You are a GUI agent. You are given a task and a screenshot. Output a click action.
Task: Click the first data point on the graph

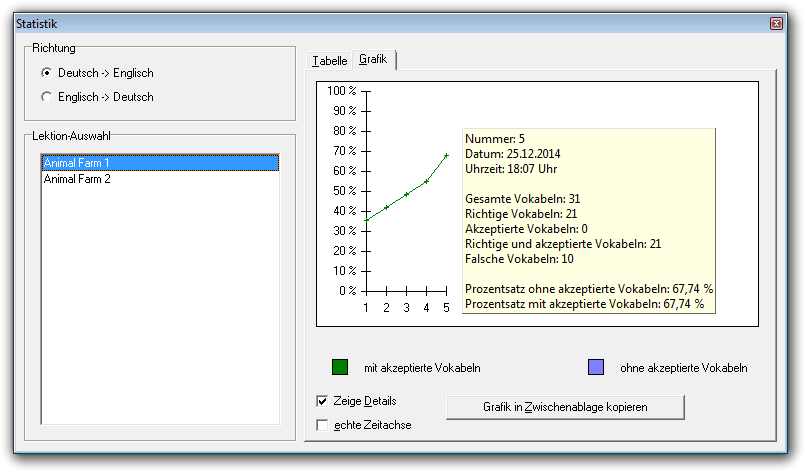[366, 220]
